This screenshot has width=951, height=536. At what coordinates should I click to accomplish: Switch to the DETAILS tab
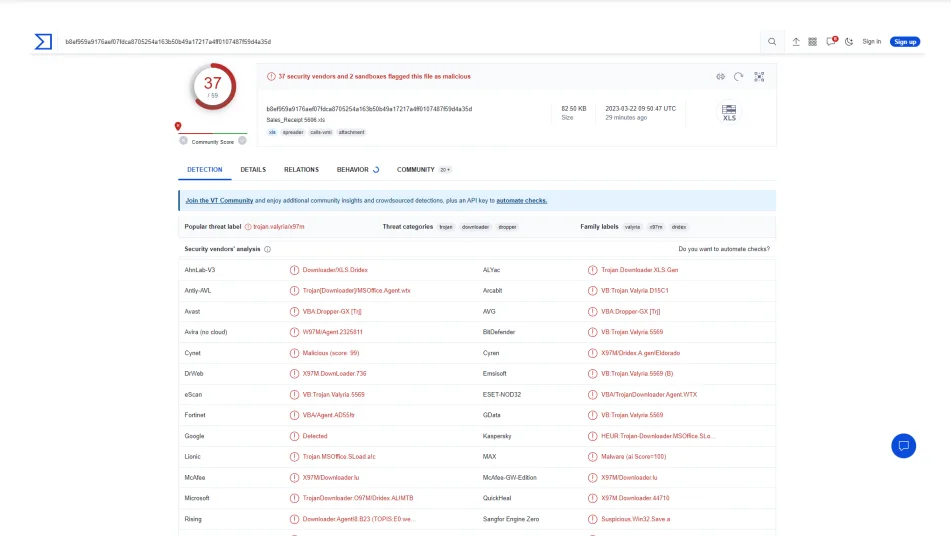point(253,170)
